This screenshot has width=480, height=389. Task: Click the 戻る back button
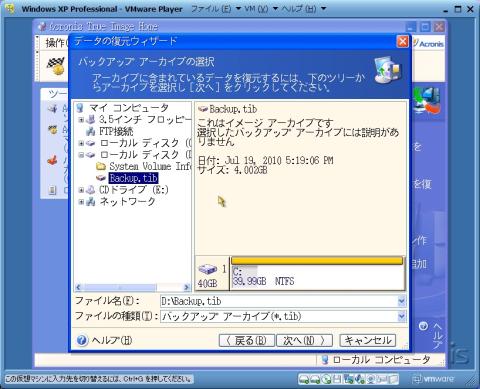coord(247,340)
